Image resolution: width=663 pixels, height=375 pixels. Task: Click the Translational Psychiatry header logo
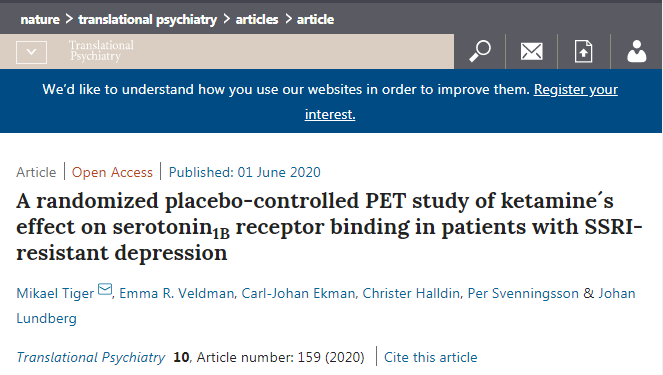pyautogui.click(x=101, y=51)
